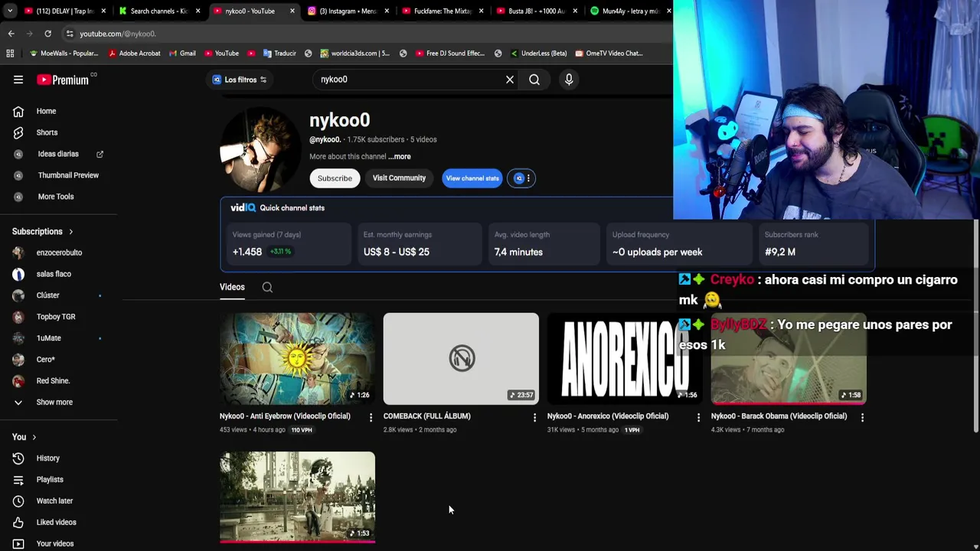The height and width of the screenshot is (551, 980).
Task: Open Barack Obama video thumbnail
Action: (789, 358)
